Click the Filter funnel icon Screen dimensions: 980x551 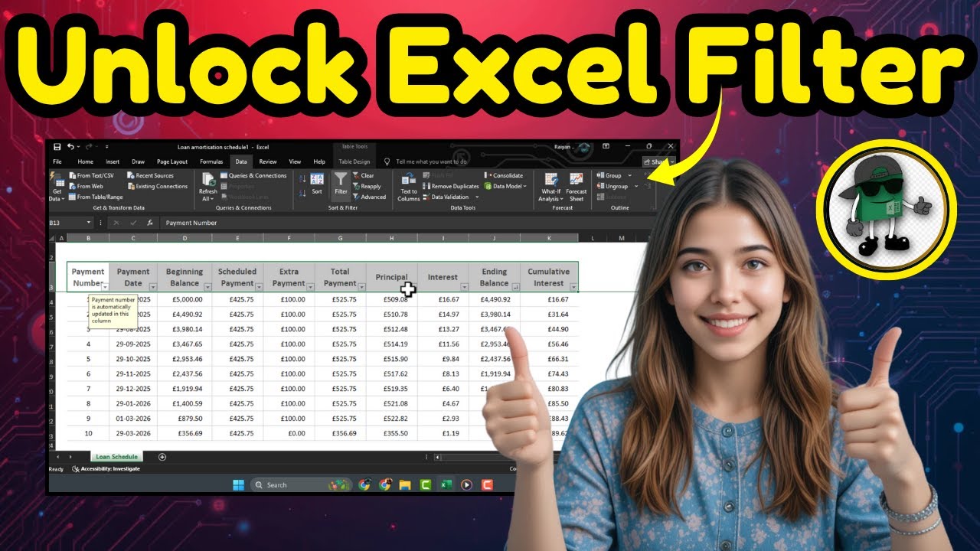(341, 181)
